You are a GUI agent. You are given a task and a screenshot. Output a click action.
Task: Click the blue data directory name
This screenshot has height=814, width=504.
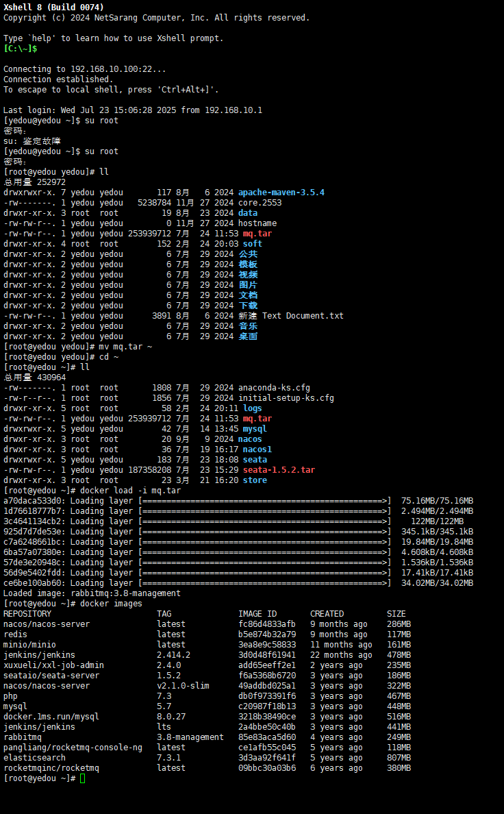[248, 213]
